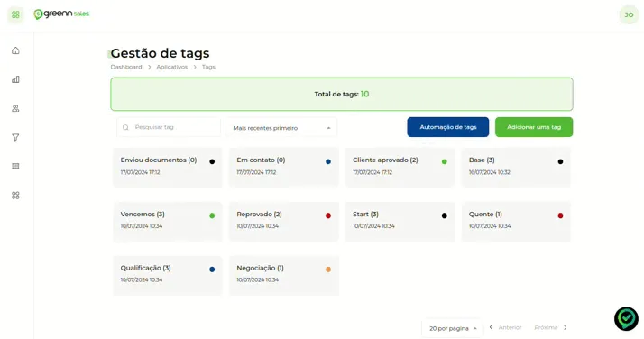644x339 pixels.
Task: Click the date under Enviou documentos tag
Action: [x=140, y=172]
